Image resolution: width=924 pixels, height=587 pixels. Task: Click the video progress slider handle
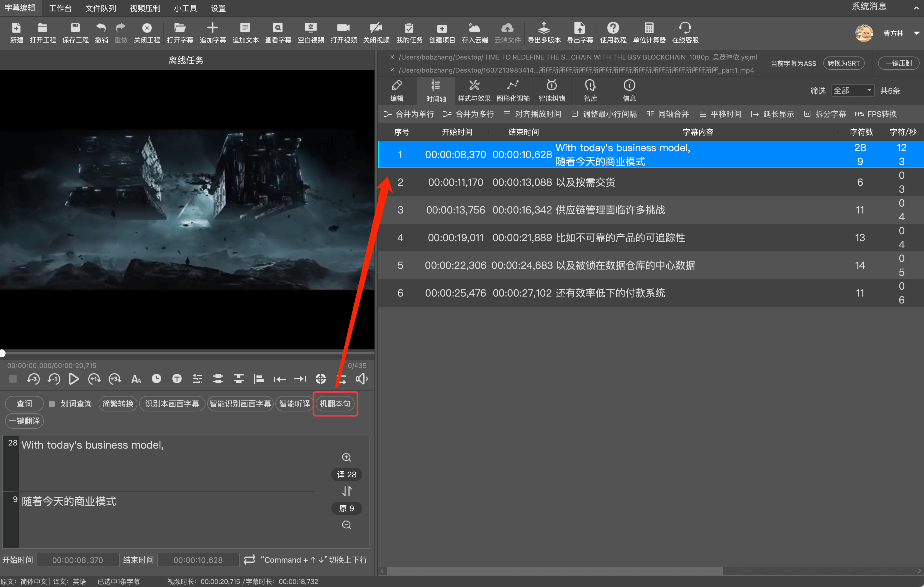click(2, 353)
